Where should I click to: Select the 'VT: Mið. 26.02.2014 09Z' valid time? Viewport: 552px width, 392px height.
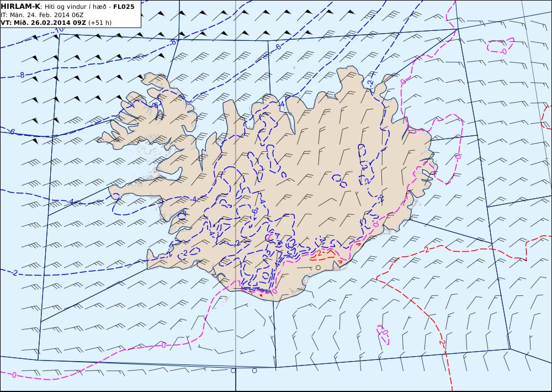44,23
